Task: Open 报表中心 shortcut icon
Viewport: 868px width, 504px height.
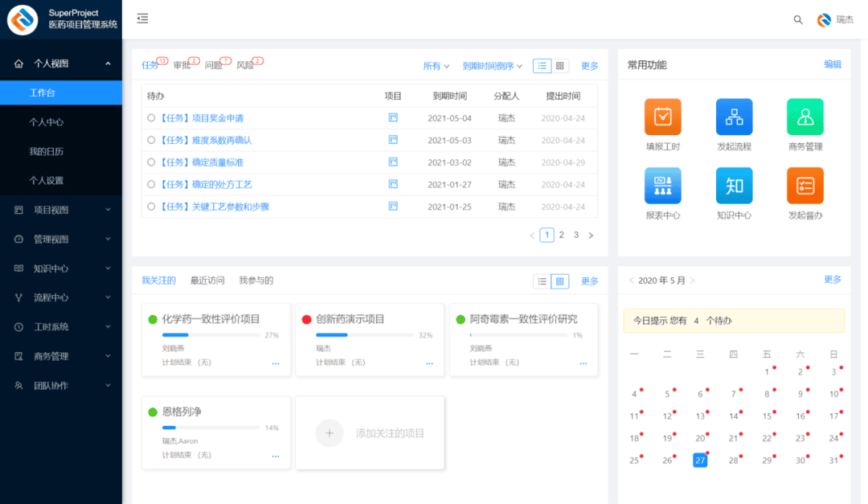Action: pyautogui.click(x=662, y=186)
